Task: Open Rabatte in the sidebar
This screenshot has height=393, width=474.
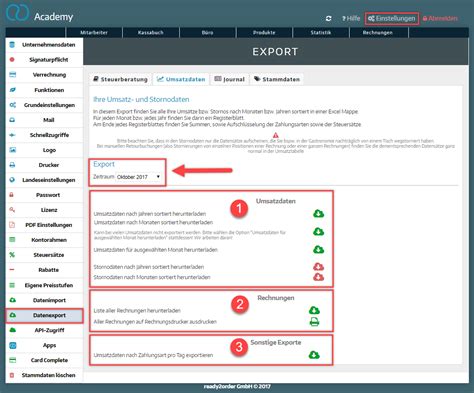Action: pyautogui.click(x=44, y=270)
